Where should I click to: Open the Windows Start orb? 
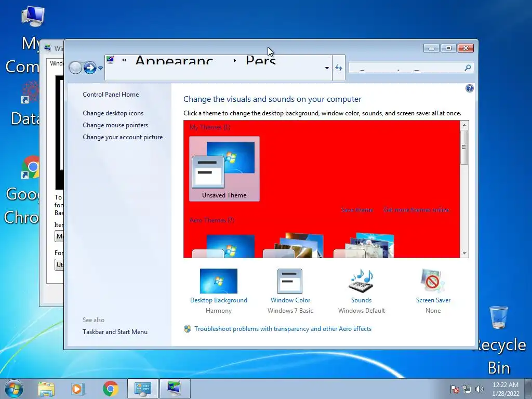(14, 389)
